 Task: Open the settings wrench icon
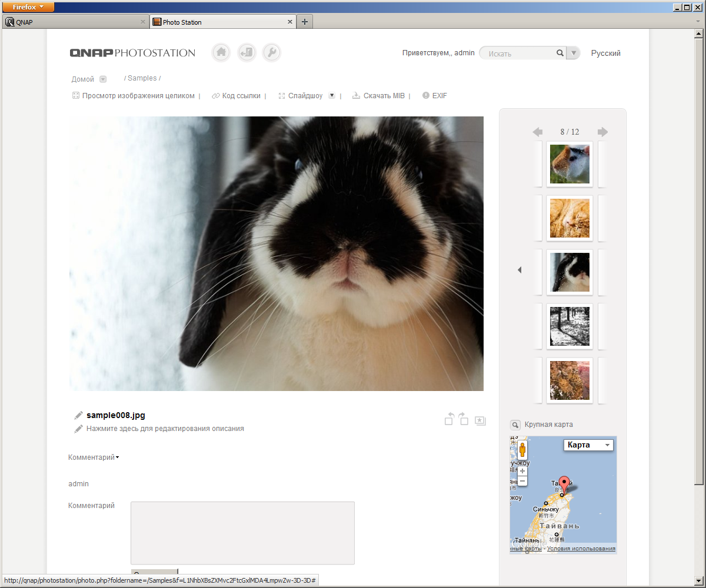[272, 52]
